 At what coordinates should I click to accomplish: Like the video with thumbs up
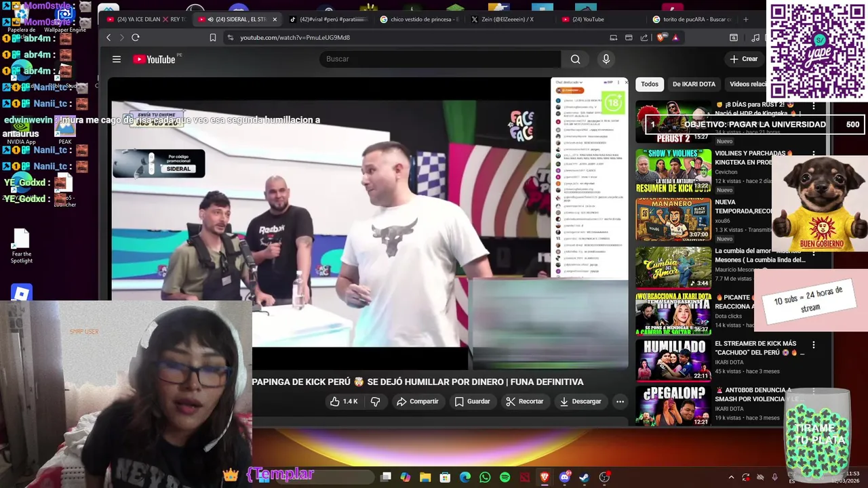point(343,401)
